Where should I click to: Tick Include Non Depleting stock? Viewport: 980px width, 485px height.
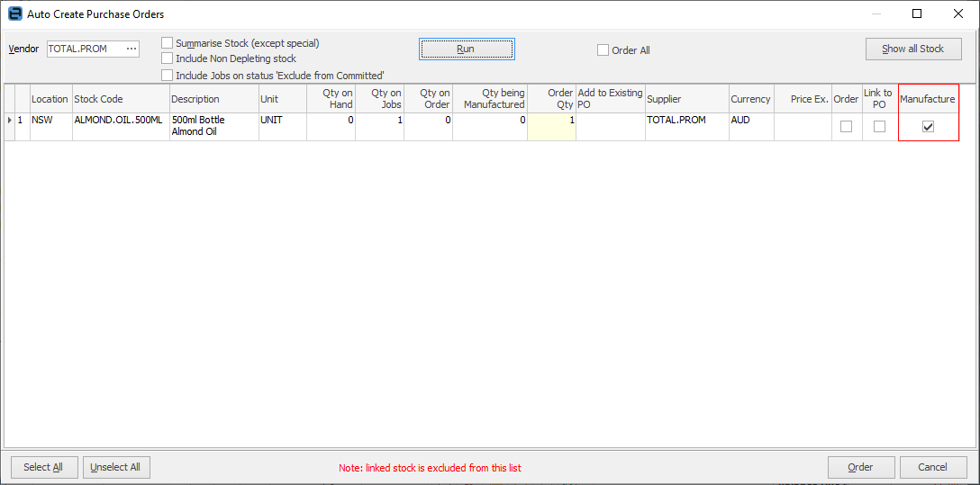[x=167, y=58]
